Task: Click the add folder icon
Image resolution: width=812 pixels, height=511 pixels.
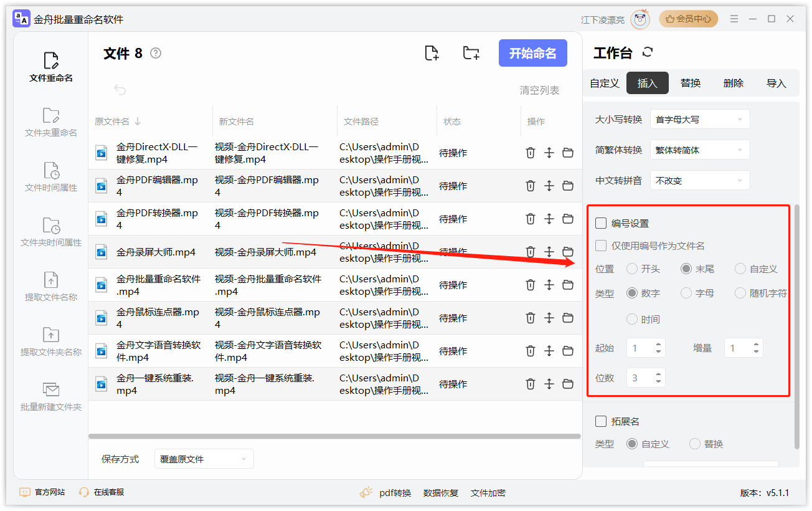Action: (x=471, y=53)
